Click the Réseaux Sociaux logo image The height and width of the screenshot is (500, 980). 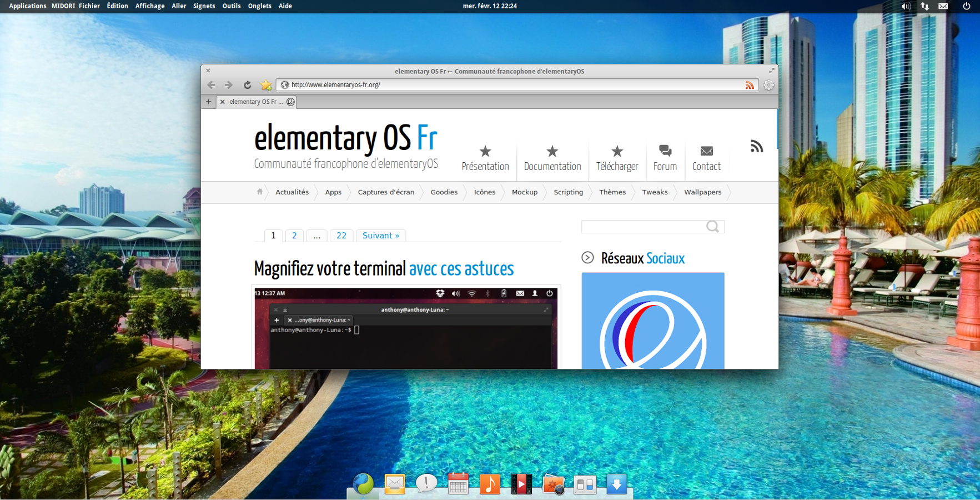tap(653, 321)
